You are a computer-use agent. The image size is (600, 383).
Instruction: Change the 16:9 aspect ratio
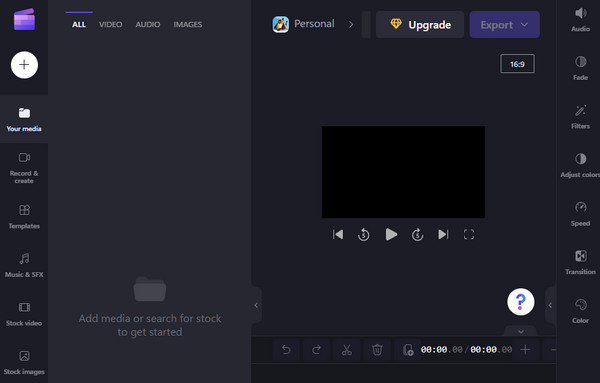[517, 64]
